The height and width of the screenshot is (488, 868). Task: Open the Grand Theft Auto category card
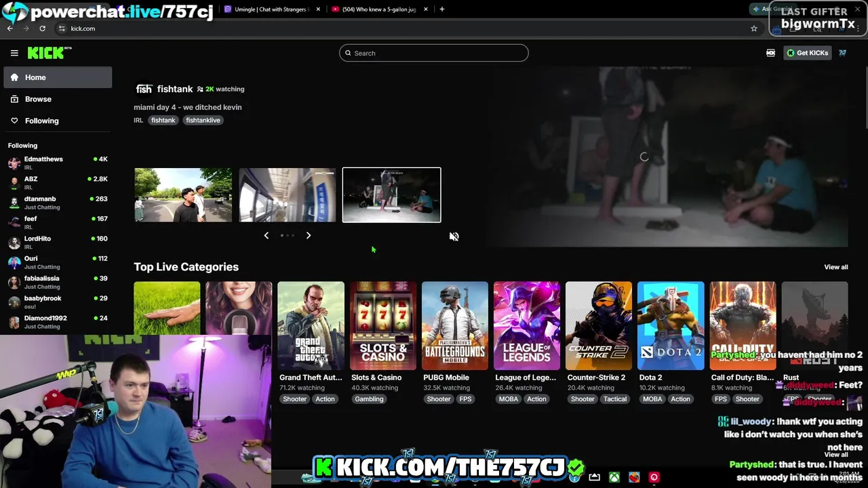(311, 326)
